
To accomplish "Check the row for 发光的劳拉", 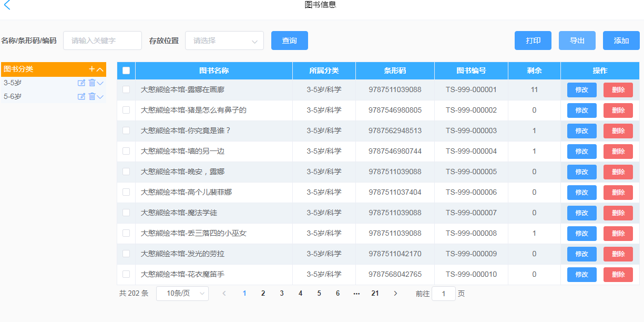I will click(126, 254).
